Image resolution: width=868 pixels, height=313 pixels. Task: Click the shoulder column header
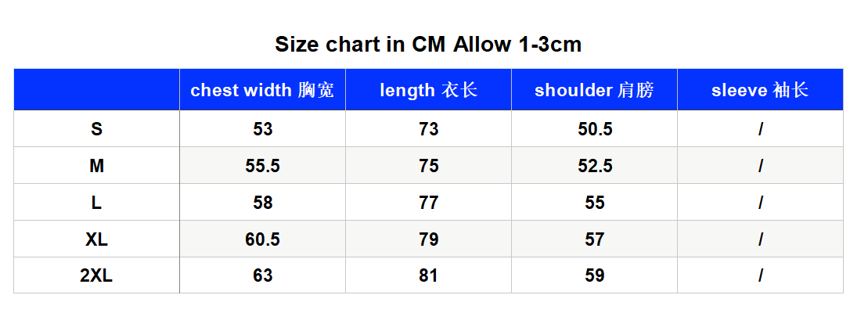pos(595,90)
